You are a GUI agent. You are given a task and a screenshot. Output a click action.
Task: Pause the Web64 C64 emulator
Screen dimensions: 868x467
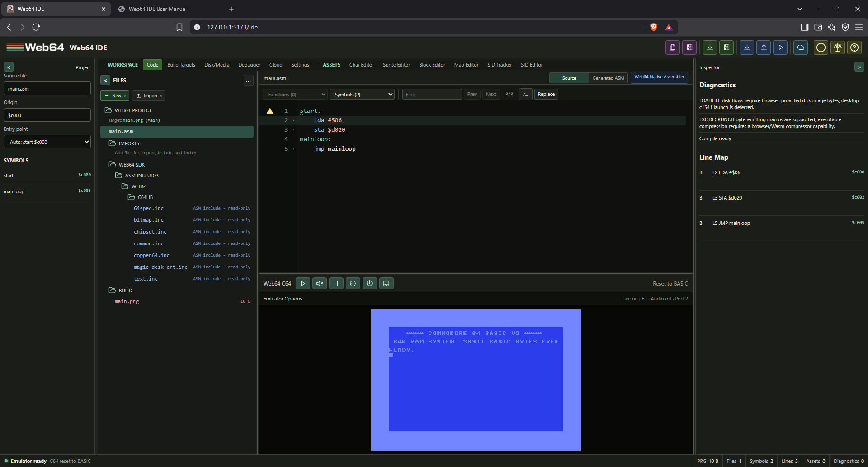[336, 283]
